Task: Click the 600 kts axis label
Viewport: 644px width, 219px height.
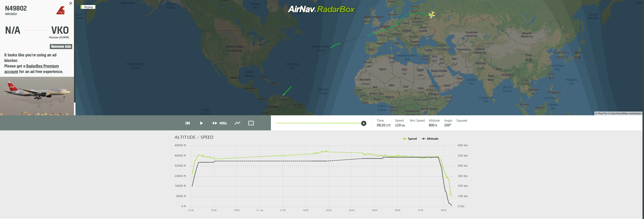Action: click(x=463, y=145)
